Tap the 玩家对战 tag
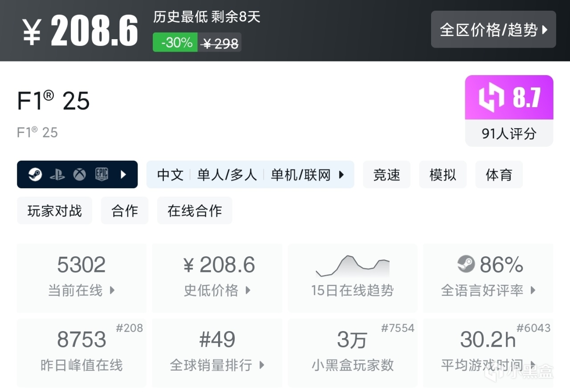Viewport: 570px width, 392px height. (x=55, y=210)
